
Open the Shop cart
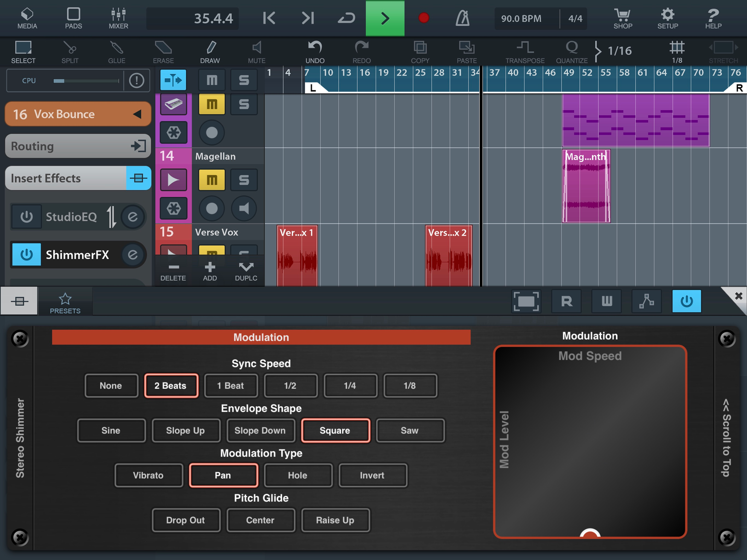(622, 18)
